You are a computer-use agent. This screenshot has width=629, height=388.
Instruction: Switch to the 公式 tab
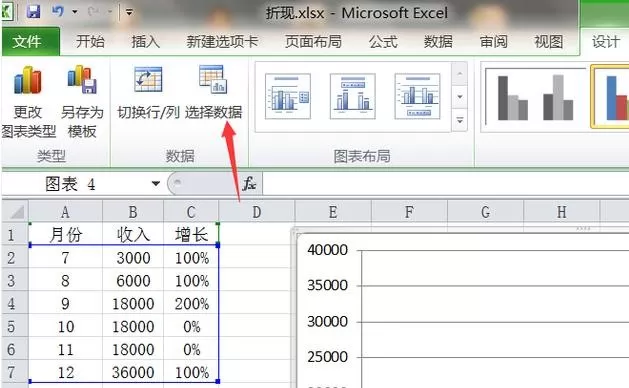pyautogui.click(x=383, y=41)
